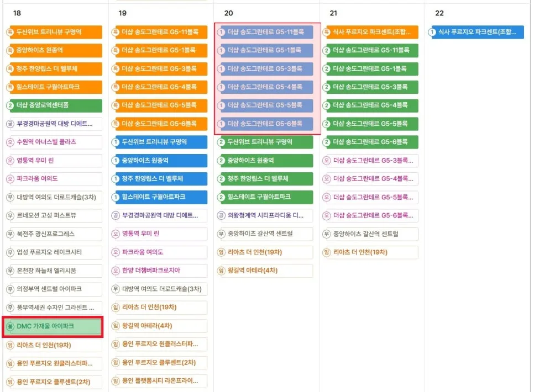Select date number 22 header

pos(439,13)
